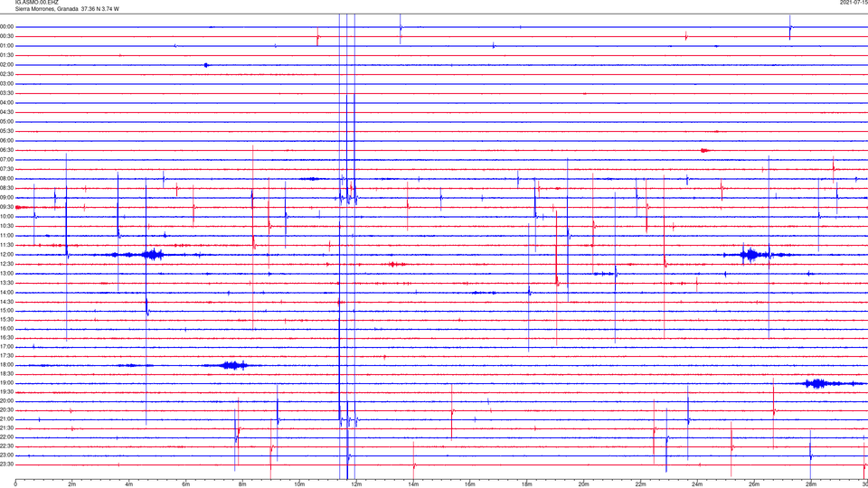Click the 2m tick on the minute axis
868x488 pixels.
(x=72, y=484)
